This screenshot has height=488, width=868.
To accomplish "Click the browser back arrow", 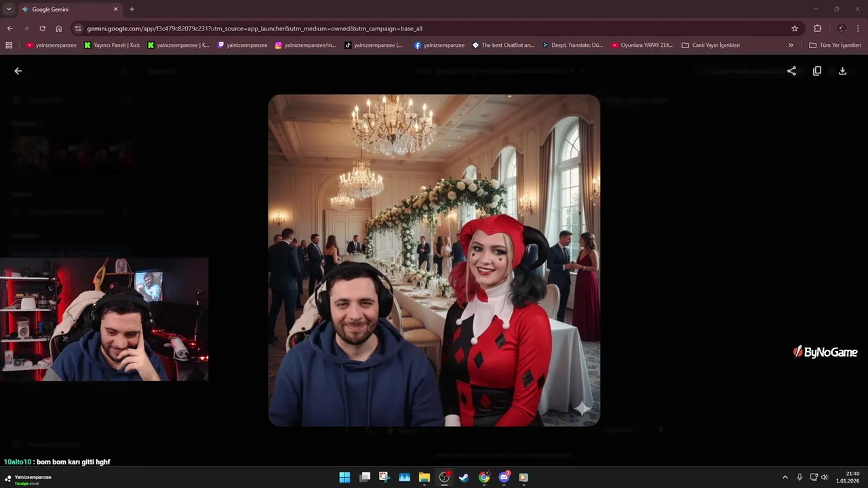I will point(9,28).
